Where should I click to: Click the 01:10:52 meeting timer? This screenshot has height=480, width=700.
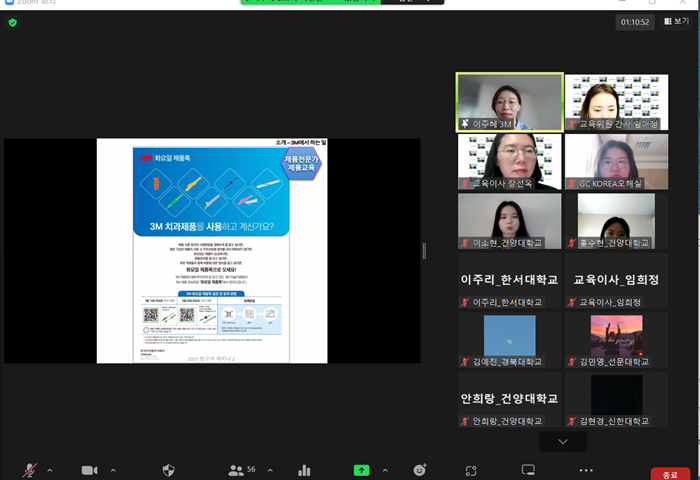pos(635,22)
